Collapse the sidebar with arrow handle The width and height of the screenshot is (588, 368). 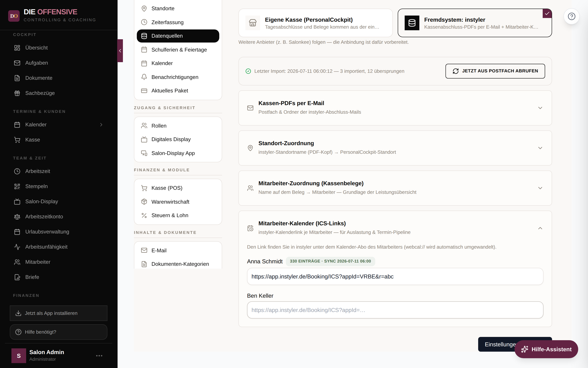120,51
